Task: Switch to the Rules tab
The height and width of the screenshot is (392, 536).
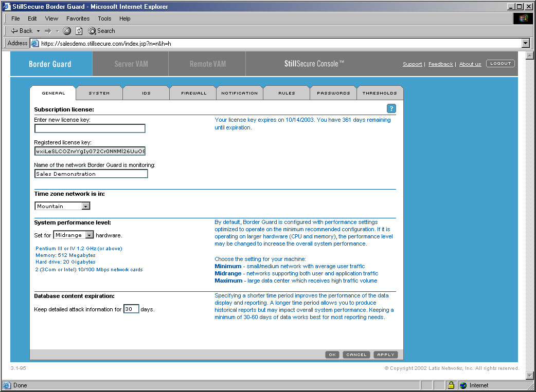Action: [287, 93]
